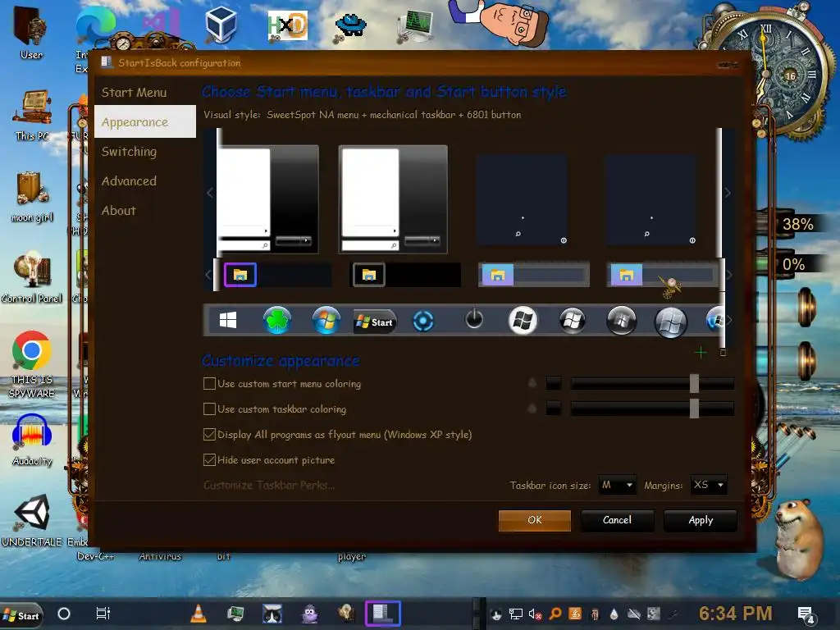
Task: Open the notification center icon
Action: [806, 614]
